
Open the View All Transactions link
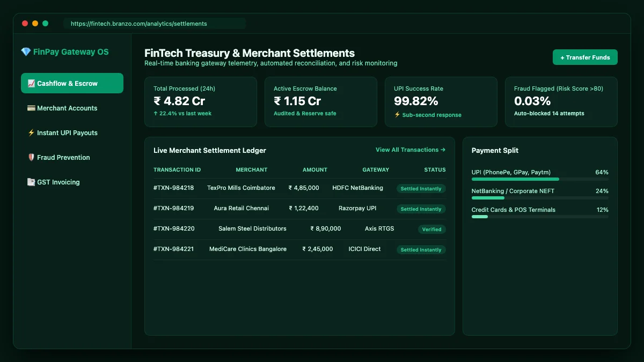point(411,150)
